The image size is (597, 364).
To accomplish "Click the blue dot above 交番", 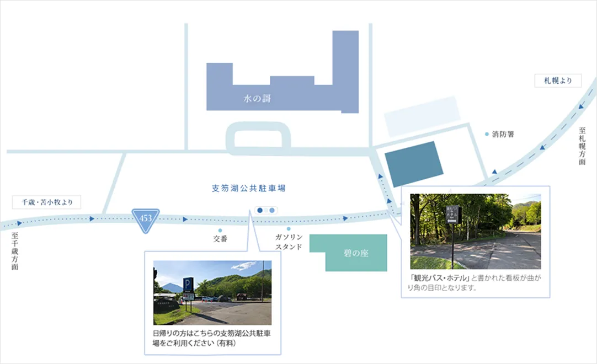I will (x=220, y=231).
